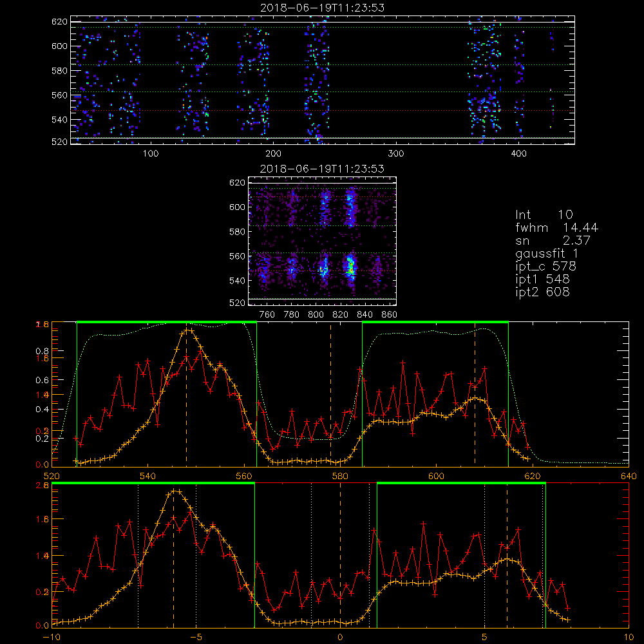This screenshot has height=644, width=644.
Task: Click x-axis label '100' on wide spectrogram
Action: pos(151,154)
